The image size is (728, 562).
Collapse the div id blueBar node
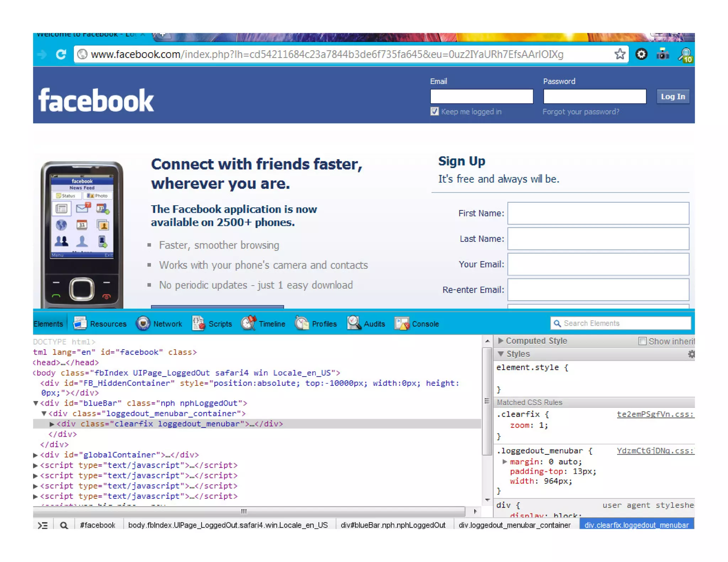[36, 403]
